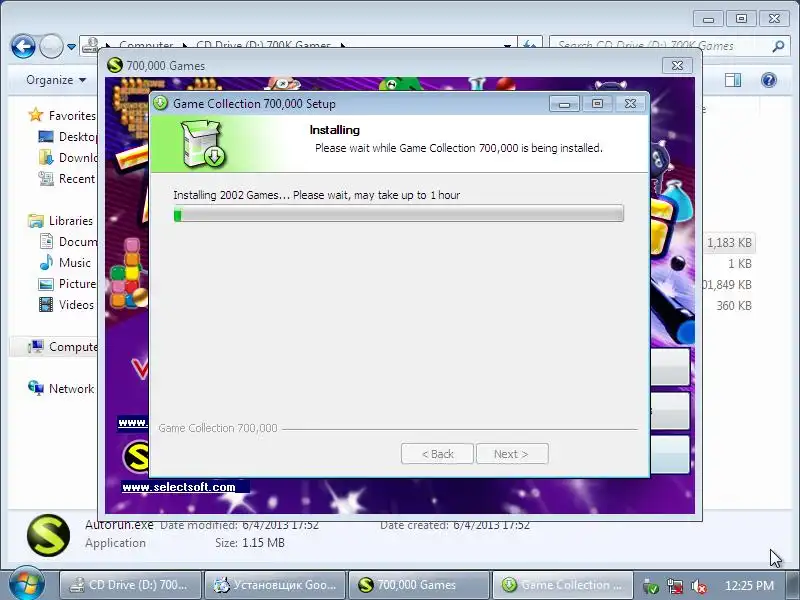Close the 700,000 Games launcher window
Screen dimensions: 800x600
click(x=677, y=65)
